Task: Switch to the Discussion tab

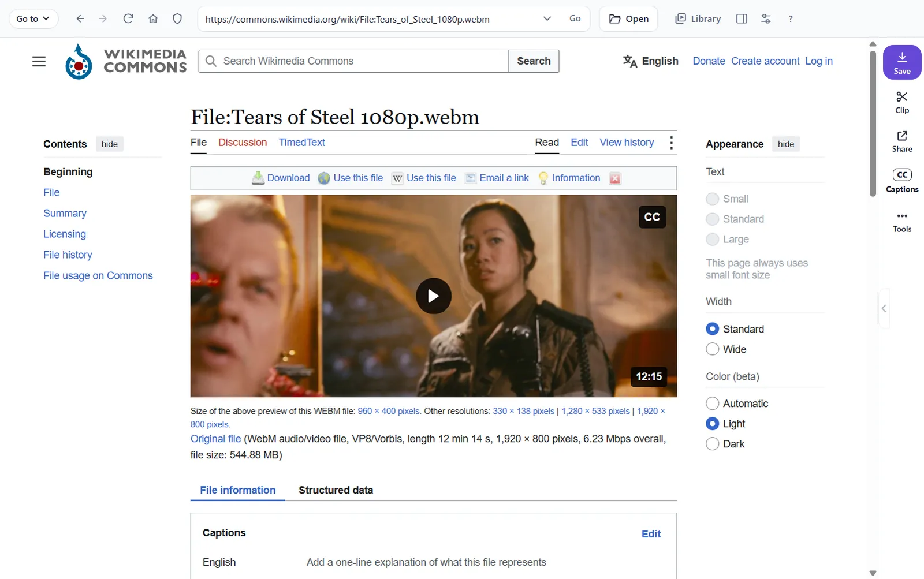Action: 243,143
